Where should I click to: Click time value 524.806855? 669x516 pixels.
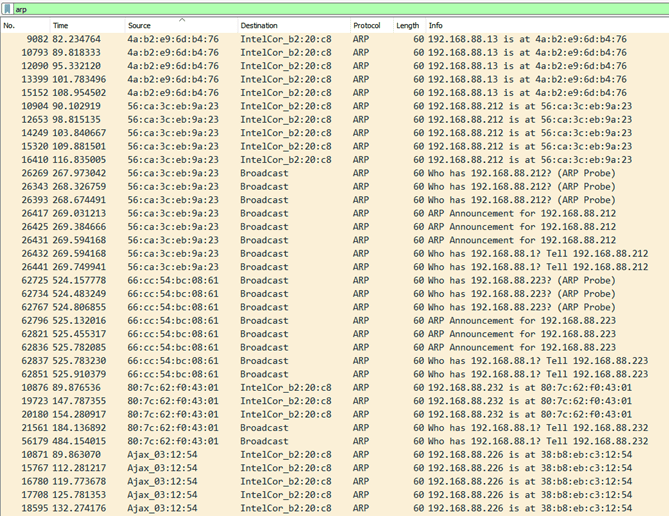79,307
